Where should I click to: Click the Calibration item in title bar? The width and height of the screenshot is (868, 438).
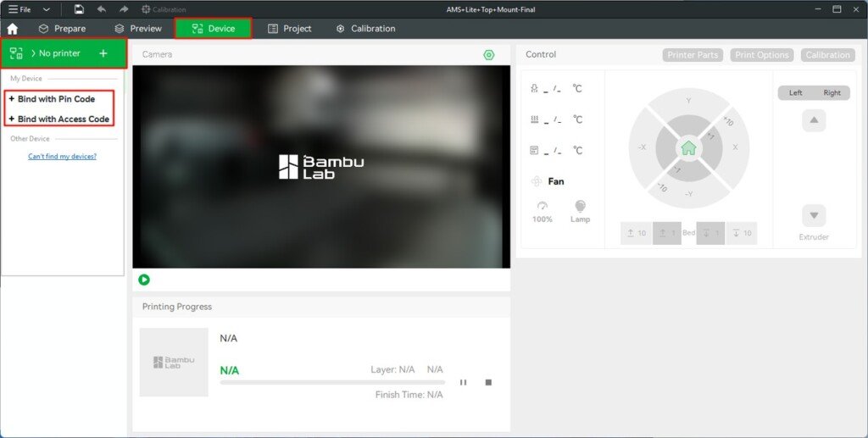[164, 9]
